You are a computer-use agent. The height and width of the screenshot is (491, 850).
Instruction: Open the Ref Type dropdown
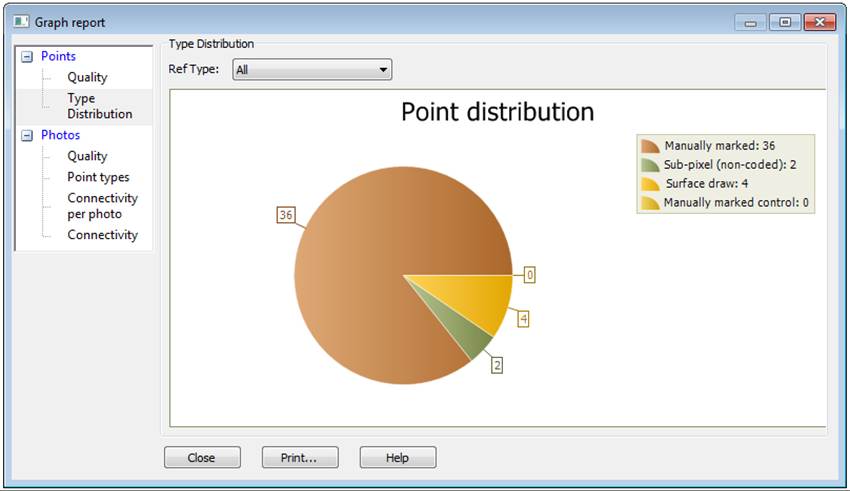tap(312, 70)
